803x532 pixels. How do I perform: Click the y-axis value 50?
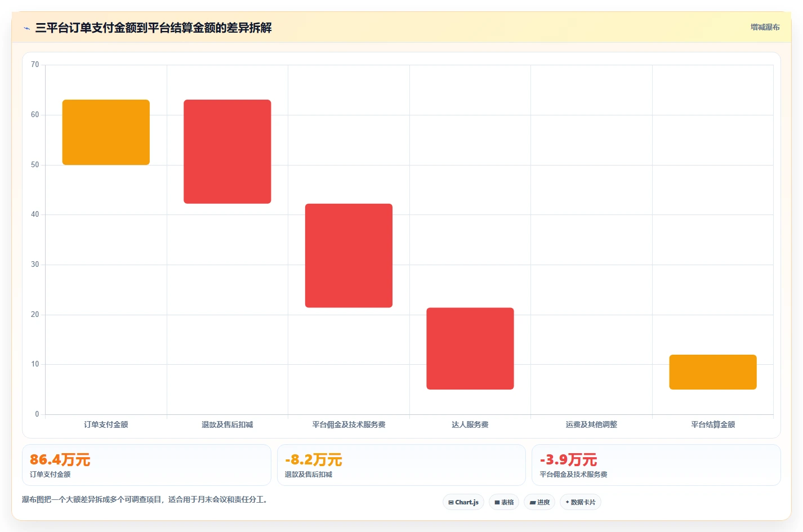35,165
